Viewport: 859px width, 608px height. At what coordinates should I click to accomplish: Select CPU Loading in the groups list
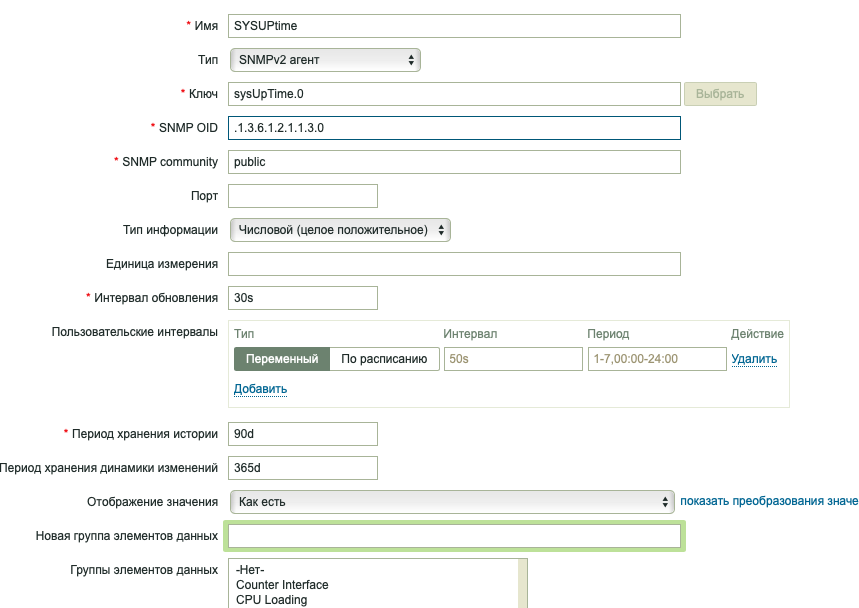pyautogui.click(x=272, y=600)
